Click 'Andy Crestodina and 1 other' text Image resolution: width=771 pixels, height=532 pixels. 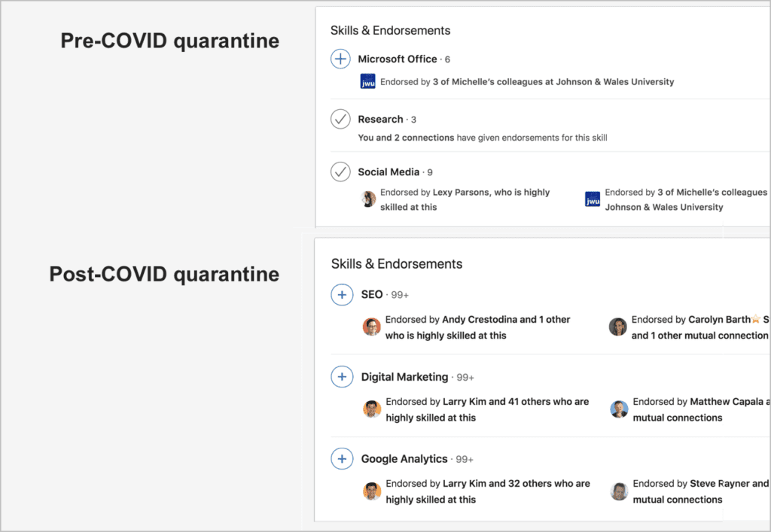(506, 319)
